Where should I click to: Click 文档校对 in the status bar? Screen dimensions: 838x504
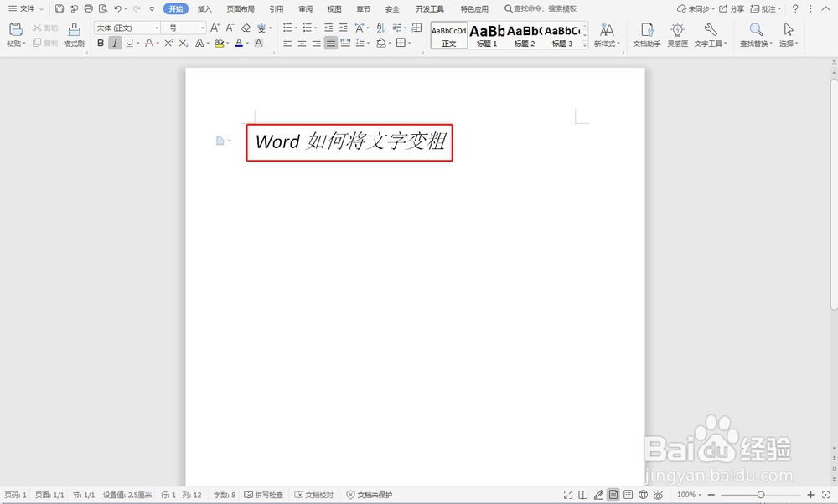click(314, 495)
